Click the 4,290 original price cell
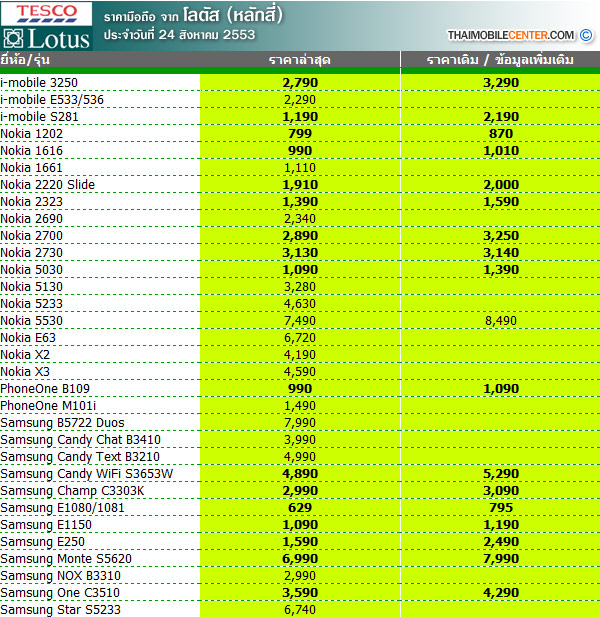The image size is (600, 617). (501, 593)
